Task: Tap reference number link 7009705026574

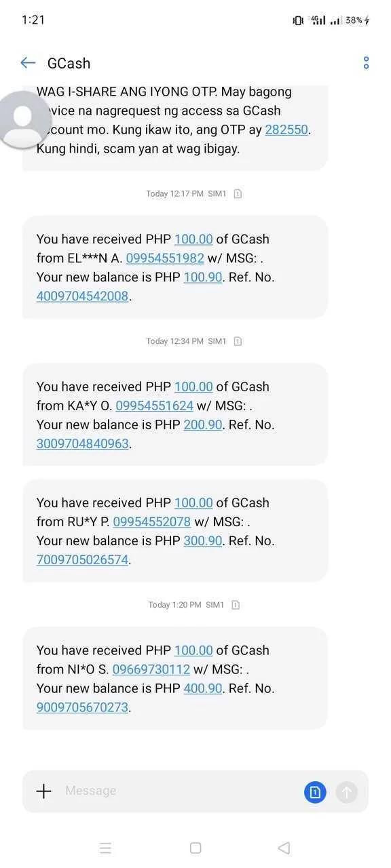Action: (x=82, y=560)
